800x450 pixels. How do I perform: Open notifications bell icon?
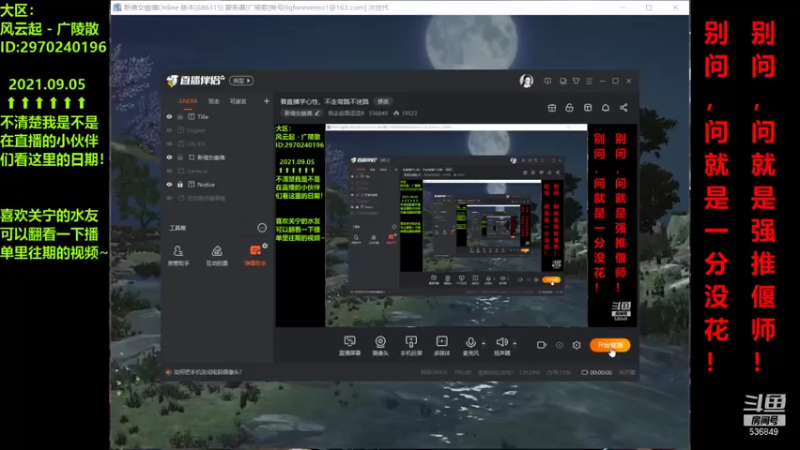[606, 108]
